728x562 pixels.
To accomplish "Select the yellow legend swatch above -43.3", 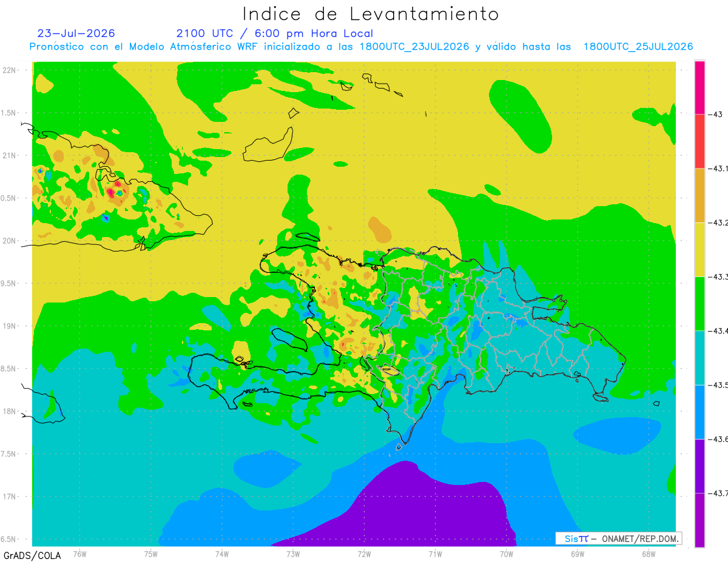I will tap(699, 249).
